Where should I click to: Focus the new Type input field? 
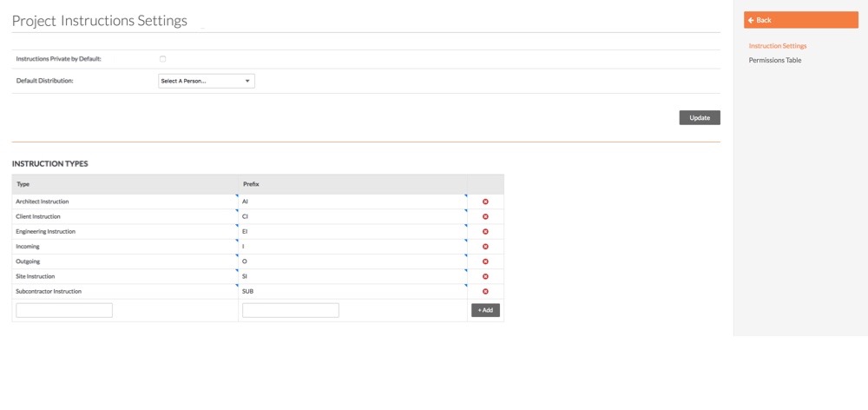[64, 310]
